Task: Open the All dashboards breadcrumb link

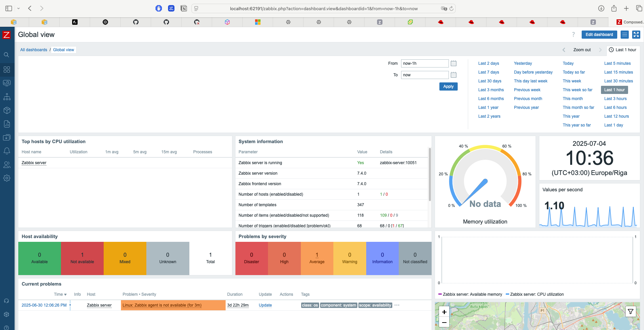Action: pyautogui.click(x=34, y=50)
